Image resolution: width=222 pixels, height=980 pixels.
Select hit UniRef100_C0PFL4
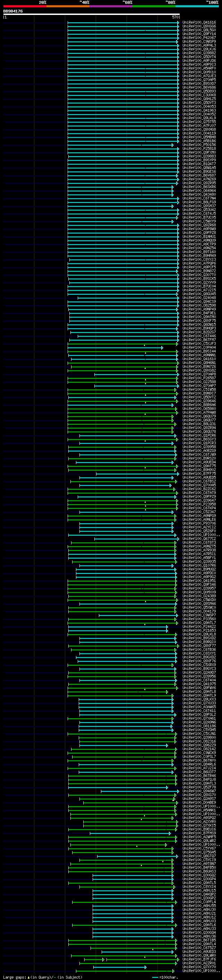pyautogui.click(x=199, y=902)
